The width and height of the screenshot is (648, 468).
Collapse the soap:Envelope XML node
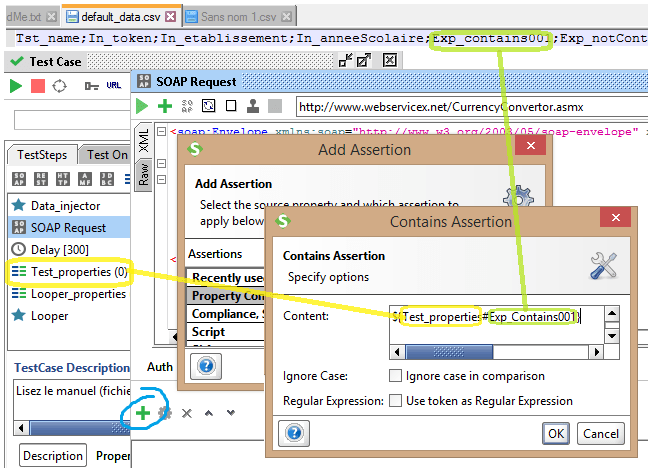tap(162, 131)
